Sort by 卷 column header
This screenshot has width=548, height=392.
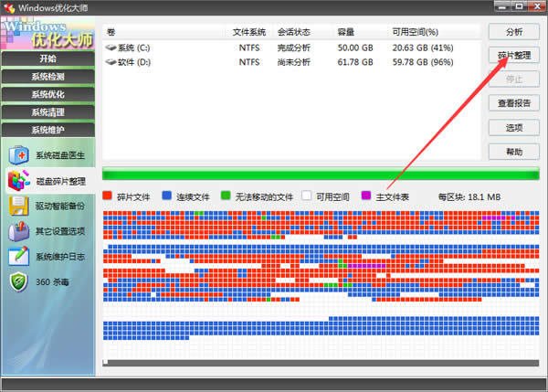tap(164, 32)
